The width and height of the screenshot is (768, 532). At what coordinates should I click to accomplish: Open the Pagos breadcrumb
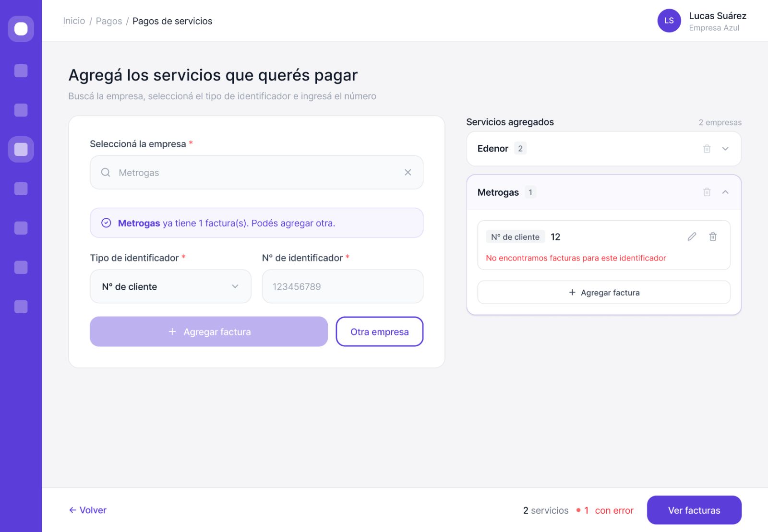pos(109,21)
